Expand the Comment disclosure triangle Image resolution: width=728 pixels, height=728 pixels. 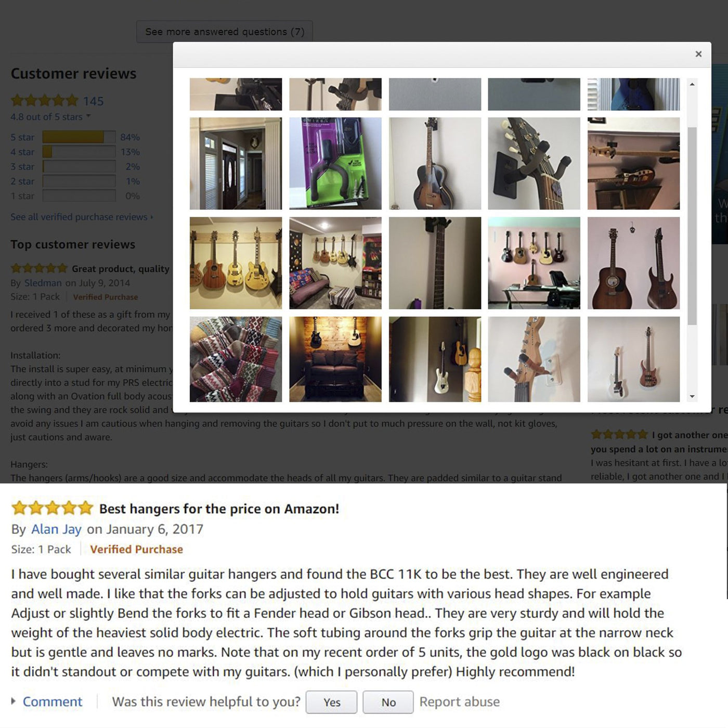pyautogui.click(x=14, y=701)
